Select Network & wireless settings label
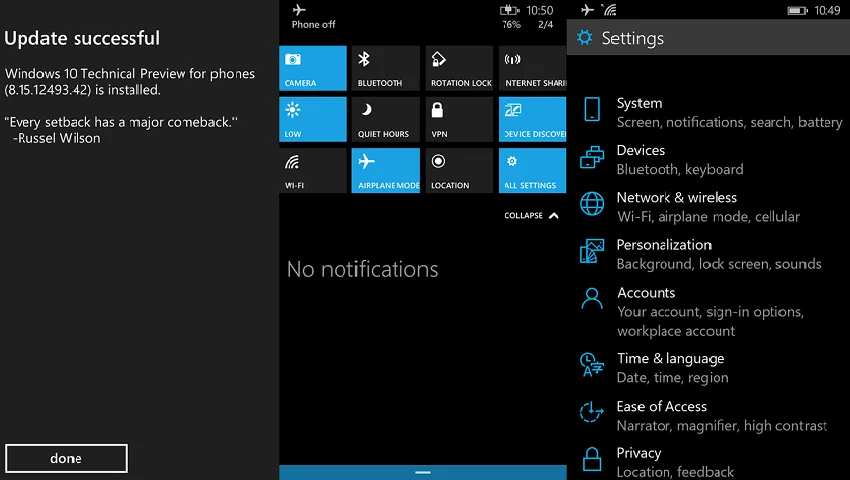Image resolution: width=850 pixels, height=480 pixels. click(x=677, y=197)
